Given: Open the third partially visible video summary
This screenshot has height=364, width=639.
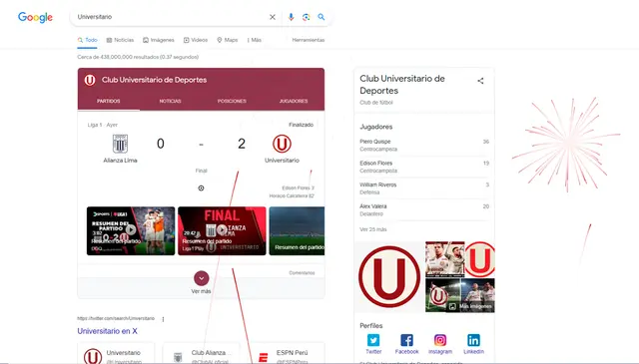Looking at the screenshot, I should [297, 230].
